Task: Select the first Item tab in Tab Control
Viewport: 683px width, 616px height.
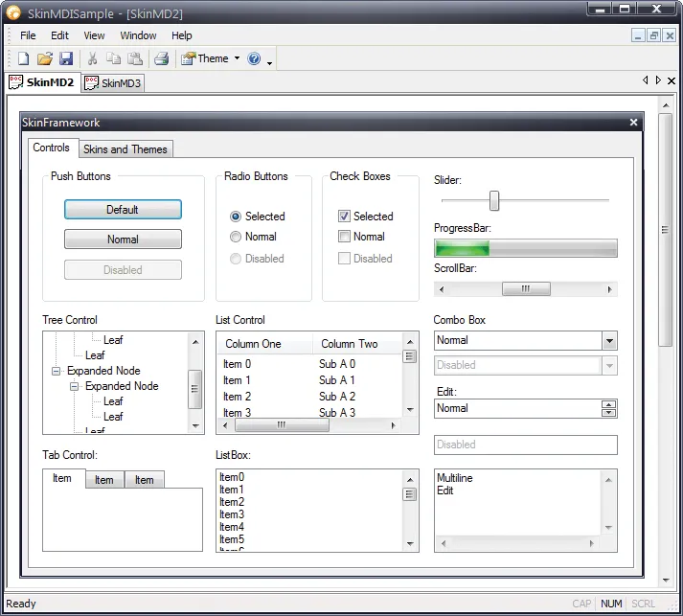Action: (62, 478)
